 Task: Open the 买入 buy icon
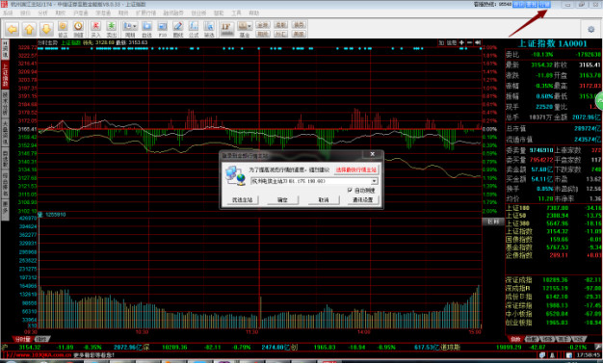click(95, 29)
